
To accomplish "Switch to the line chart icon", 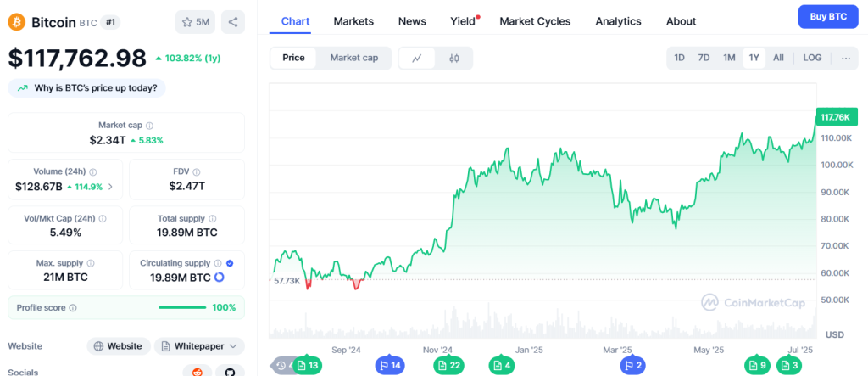I will [x=417, y=58].
